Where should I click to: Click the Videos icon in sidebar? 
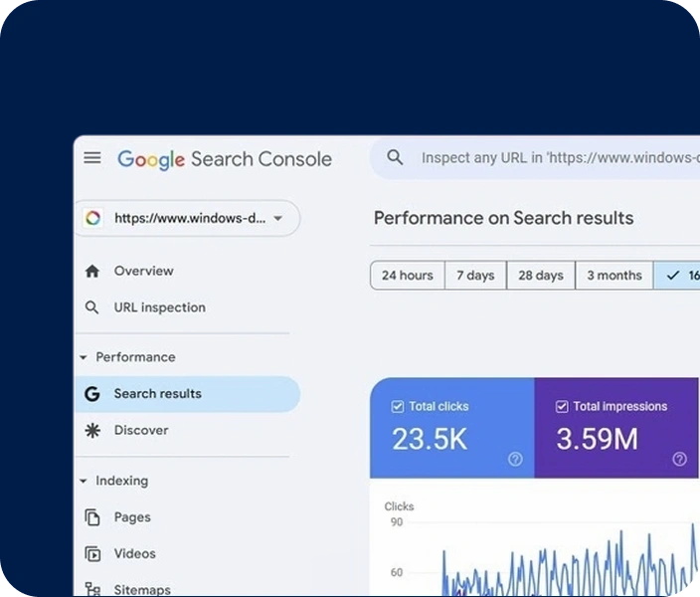pyautogui.click(x=92, y=554)
